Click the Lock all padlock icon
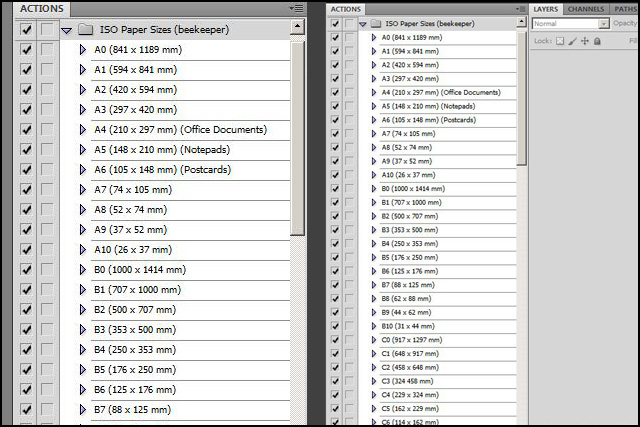 tap(597, 42)
